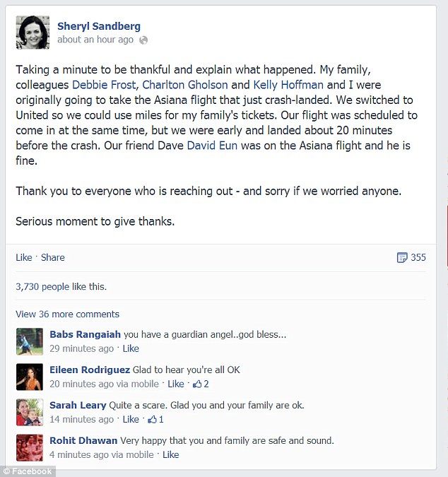448x477 pixels.
Task: Open Babs Rangaiah's avatar thumbnail
Action: coord(30,341)
